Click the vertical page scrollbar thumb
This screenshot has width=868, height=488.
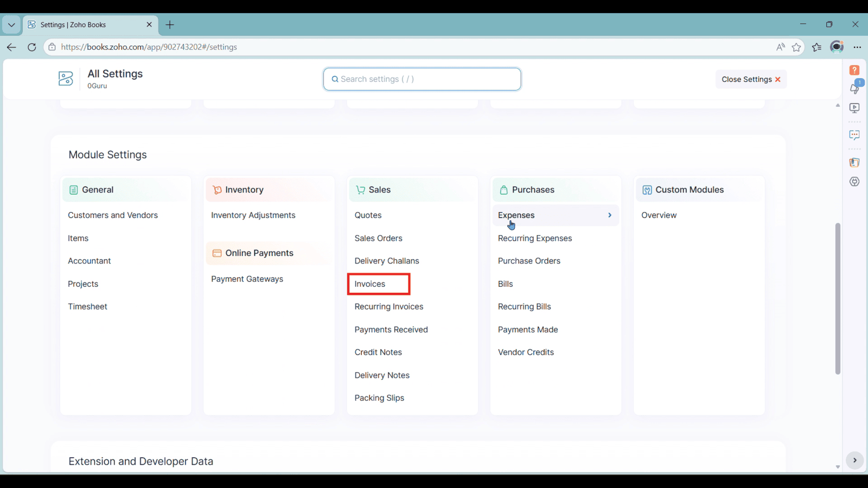838,298
